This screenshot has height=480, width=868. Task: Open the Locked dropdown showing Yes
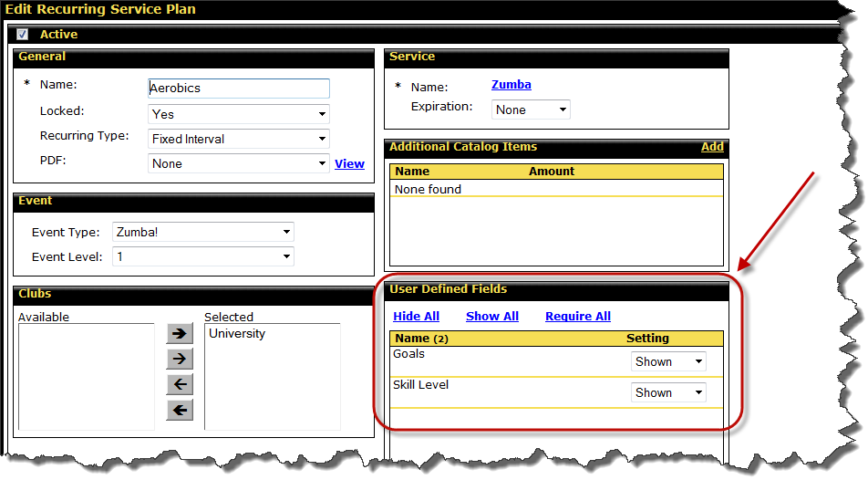click(239, 114)
